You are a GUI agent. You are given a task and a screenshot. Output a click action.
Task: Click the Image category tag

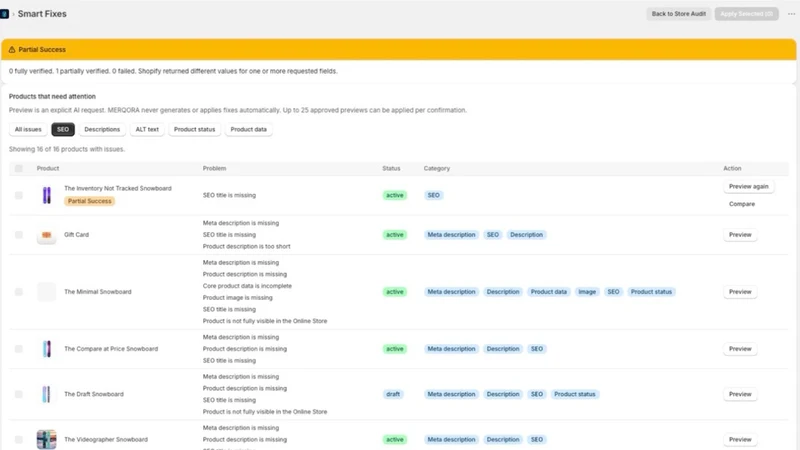(x=587, y=292)
